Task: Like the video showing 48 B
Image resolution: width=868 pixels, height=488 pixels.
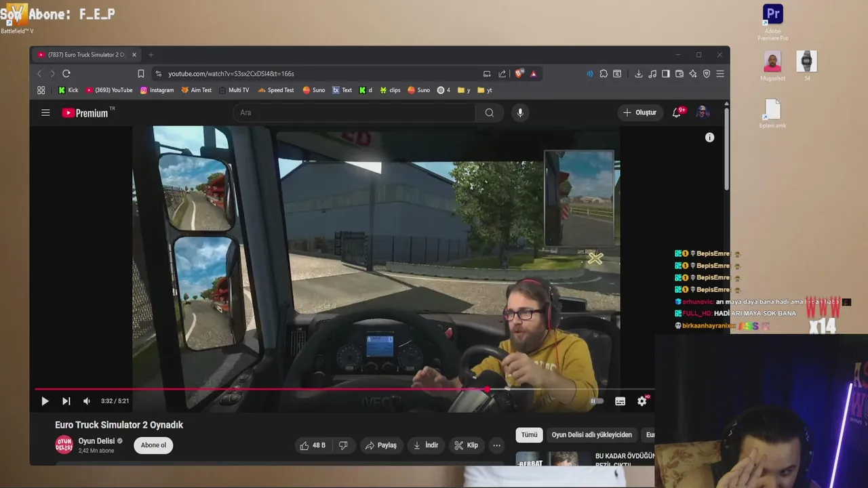Action: point(312,445)
